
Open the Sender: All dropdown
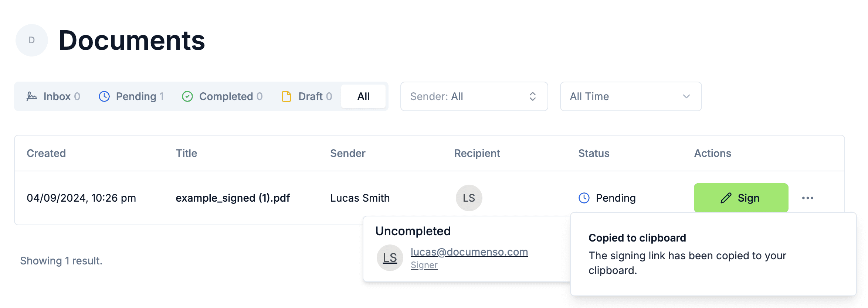pyautogui.click(x=474, y=96)
